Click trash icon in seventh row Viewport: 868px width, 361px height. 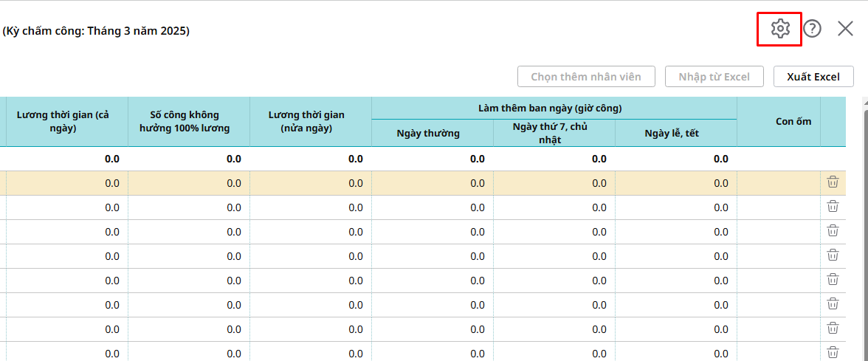[833, 329]
